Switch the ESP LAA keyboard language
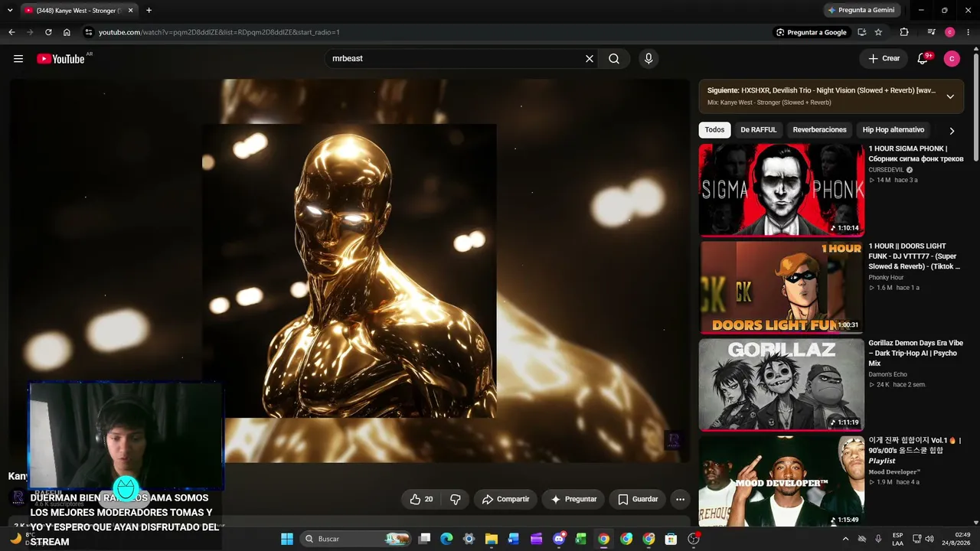Viewport: 980px width, 551px height. coord(898,539)
